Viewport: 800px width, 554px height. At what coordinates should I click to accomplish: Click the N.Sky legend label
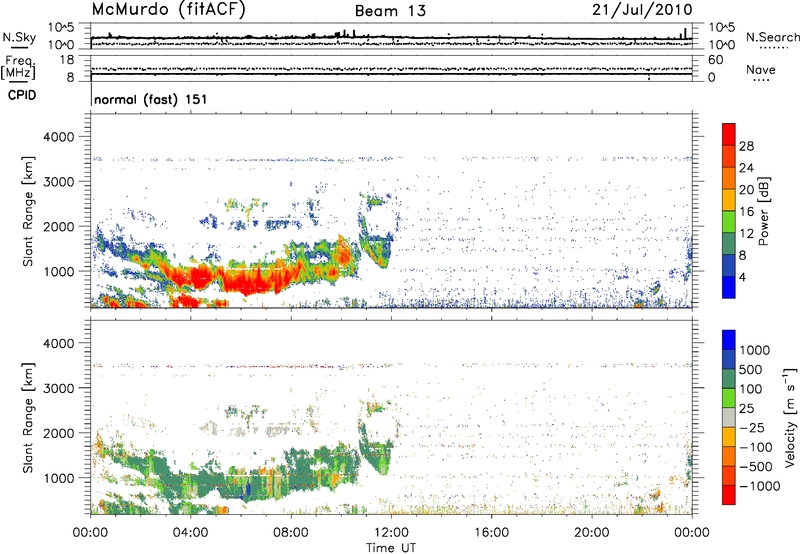[19, 37]
